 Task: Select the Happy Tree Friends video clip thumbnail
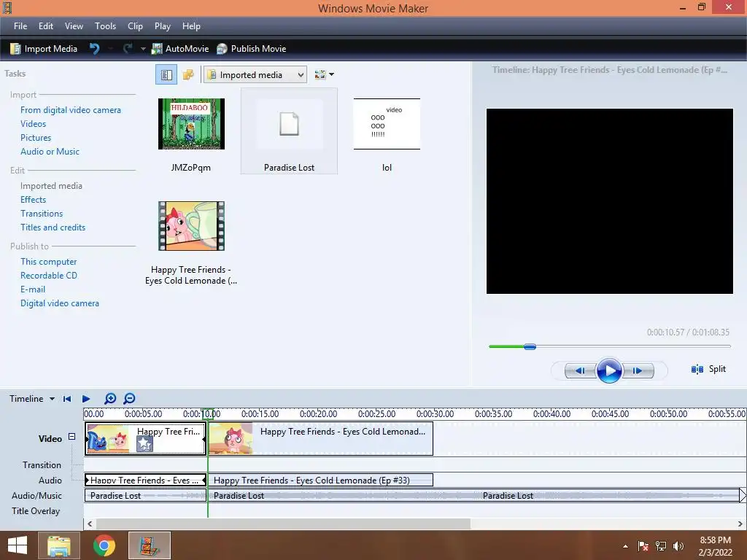point(191,226)
